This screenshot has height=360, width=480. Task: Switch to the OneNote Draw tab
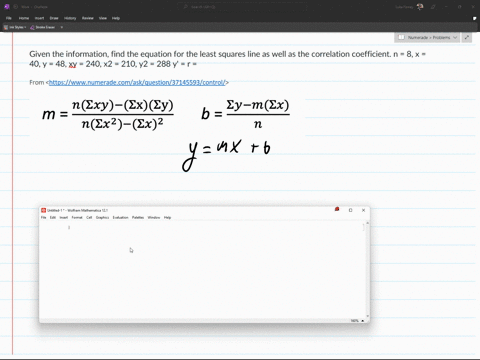click(54, 18)
